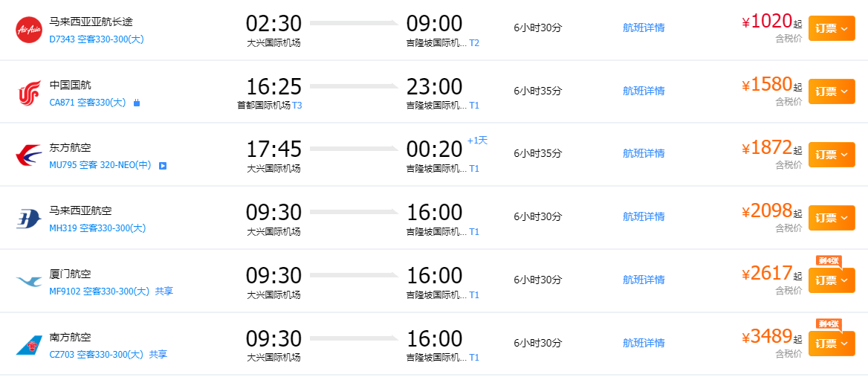
Task: Click the China Eastern Airlines logo
Action: click(x=28, y=155)
